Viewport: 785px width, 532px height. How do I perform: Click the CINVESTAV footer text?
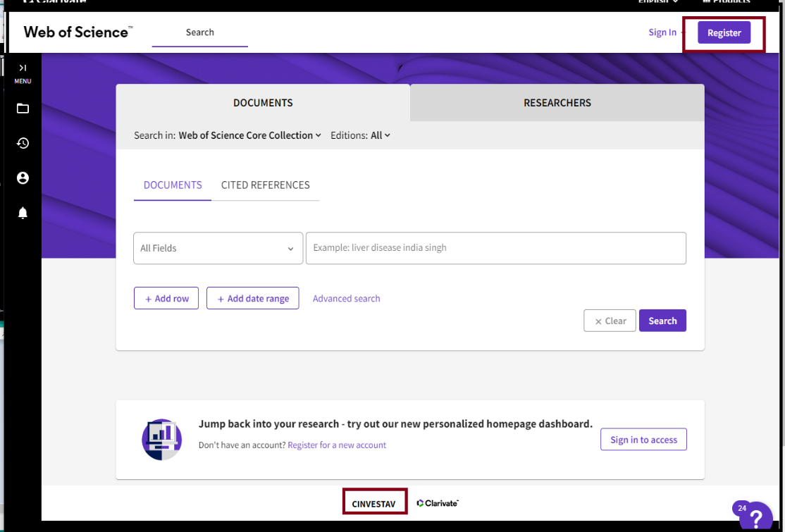[x=373, y=504]
